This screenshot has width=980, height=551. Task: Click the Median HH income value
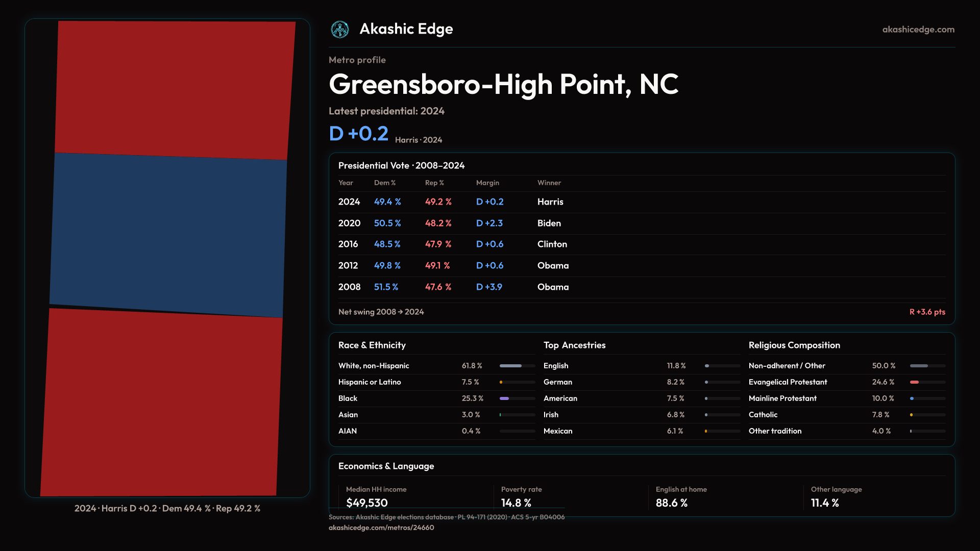click(x=366, y=503)
